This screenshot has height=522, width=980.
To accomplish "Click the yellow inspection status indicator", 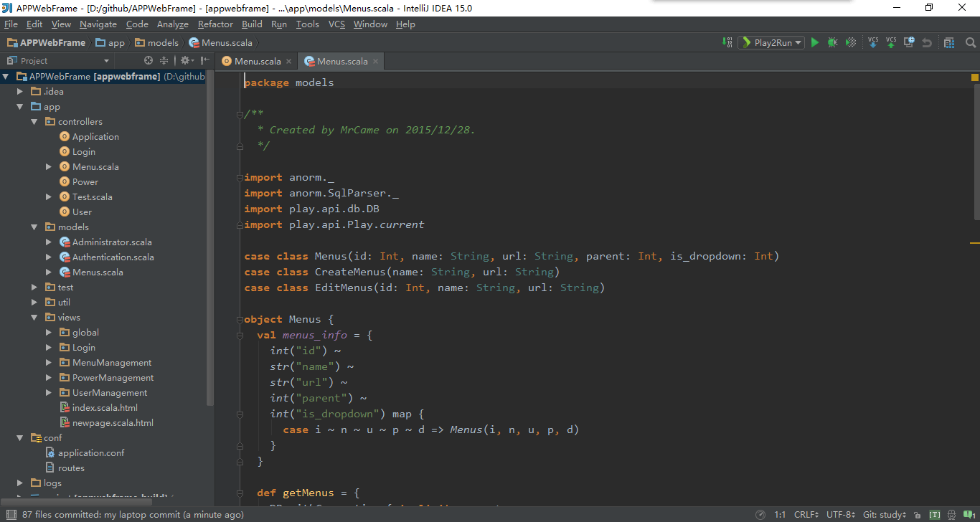I will (x=975, y=77).
